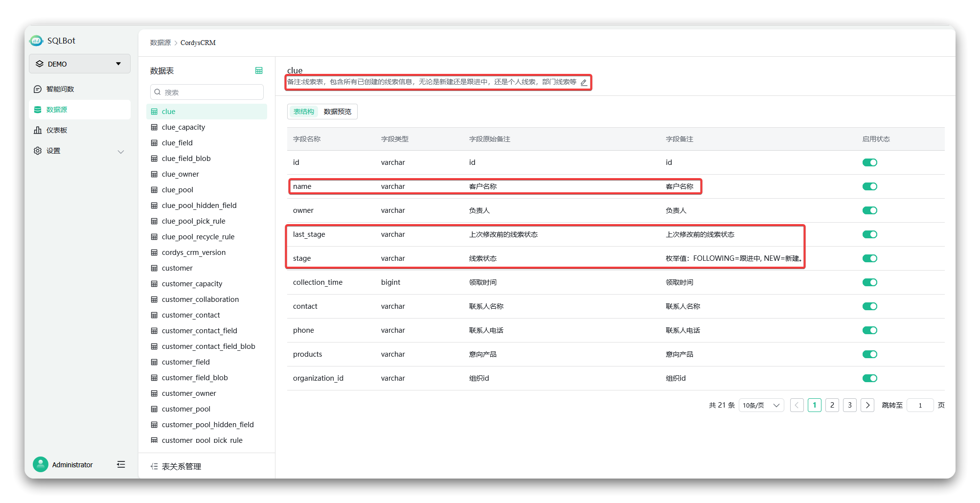980x503 pixels.
Task: Turn off the phone field toggle
Action: [870, 330]
